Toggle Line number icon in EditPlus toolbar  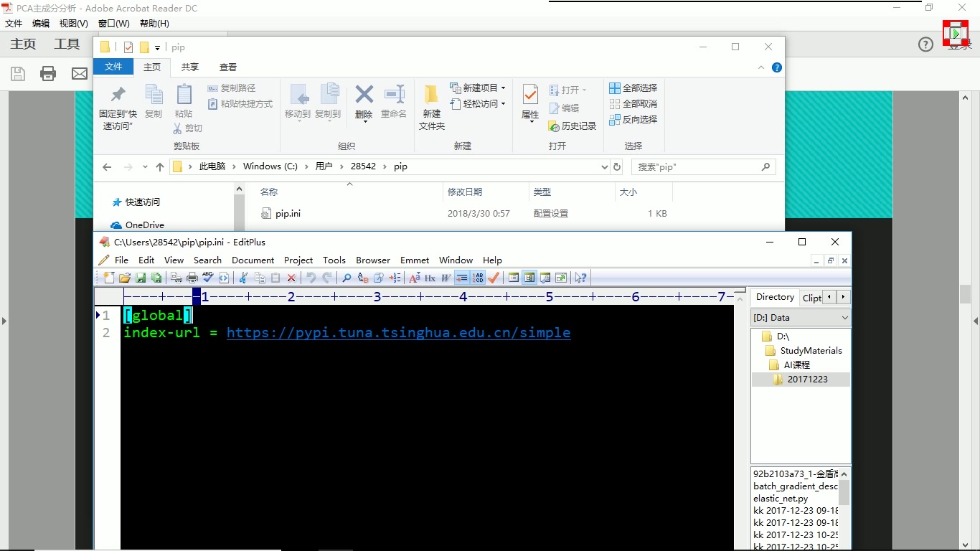tap(478, 278)
